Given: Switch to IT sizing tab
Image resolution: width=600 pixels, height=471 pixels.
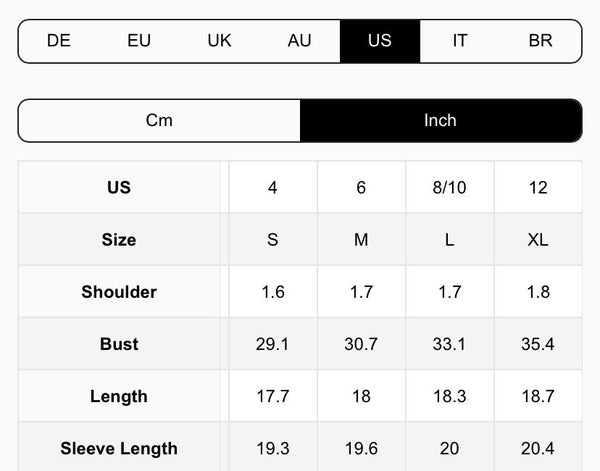Looking at the screenshot, I should [460, 41].
